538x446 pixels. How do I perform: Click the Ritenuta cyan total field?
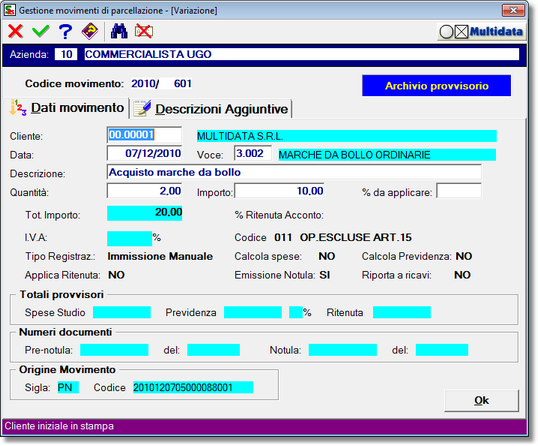[402, 312]
